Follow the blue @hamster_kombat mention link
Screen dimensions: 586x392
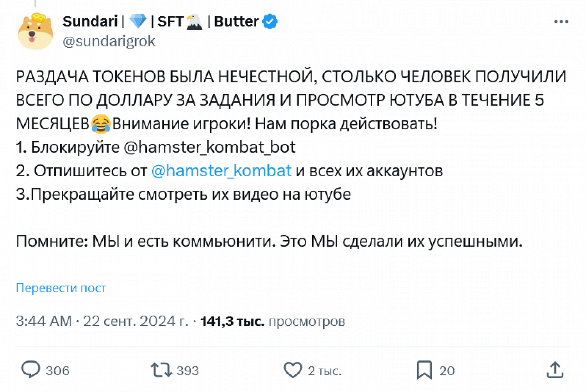(221, 171)
